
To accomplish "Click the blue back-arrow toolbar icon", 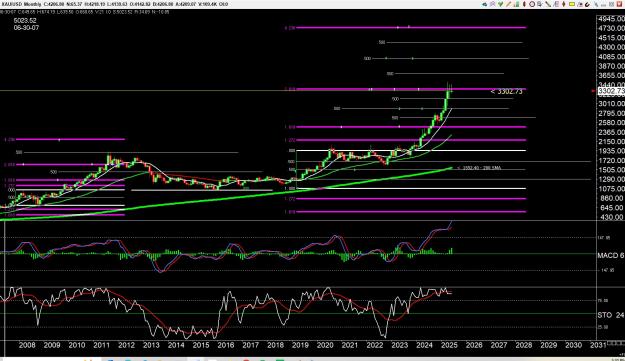I will (x=484, y=4).
